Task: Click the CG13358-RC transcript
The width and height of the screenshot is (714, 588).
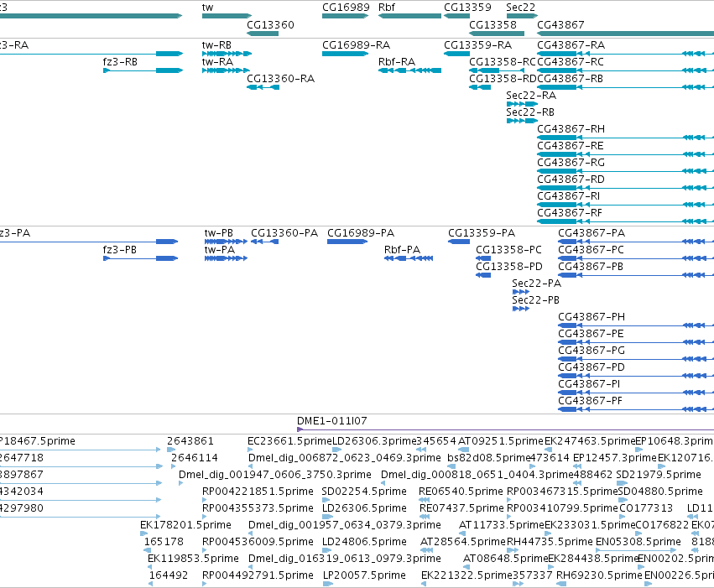Action: 497,70
